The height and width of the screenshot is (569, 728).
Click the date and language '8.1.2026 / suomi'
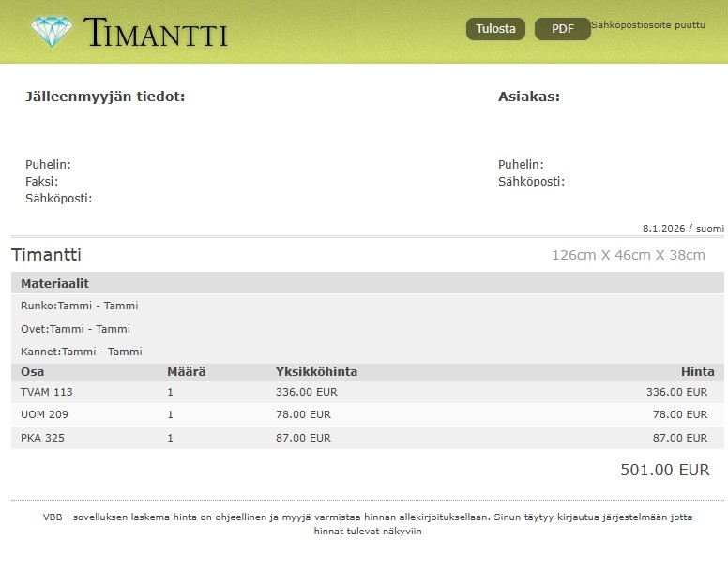click(x=682, y=228)
